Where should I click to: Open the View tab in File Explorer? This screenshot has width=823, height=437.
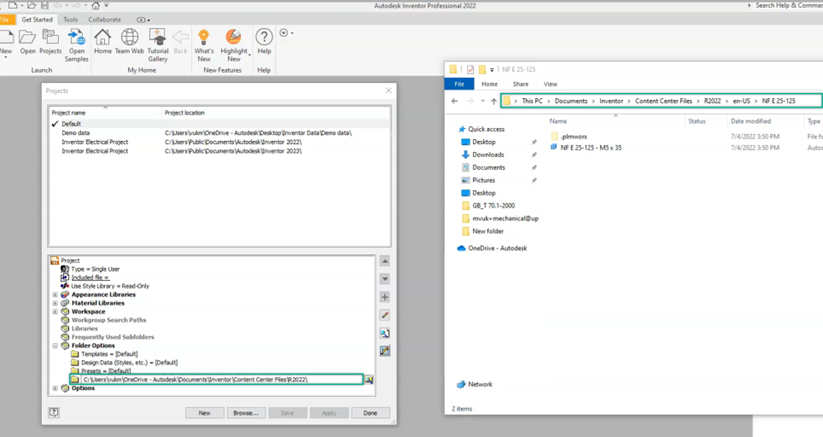tap(550, 84)
